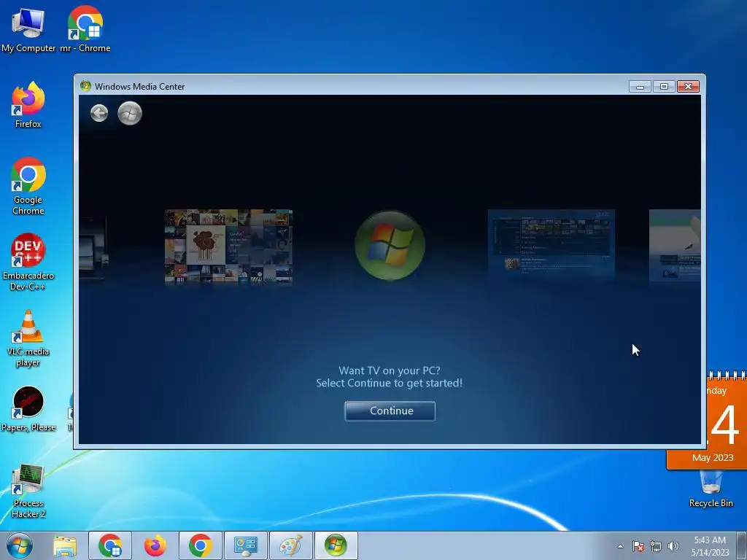The height and width of the screenshot is (560, 747).
Task: Close the Windows Media Center window
Action: coord(688,87)
